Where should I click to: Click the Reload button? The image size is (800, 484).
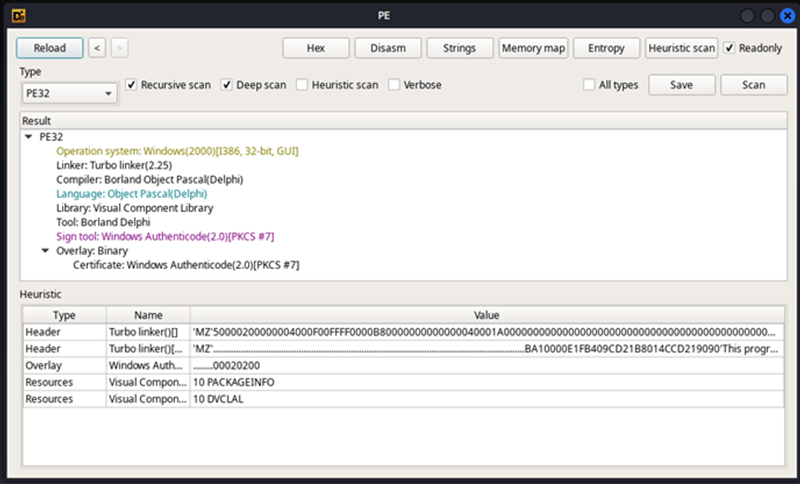point(49,48)
